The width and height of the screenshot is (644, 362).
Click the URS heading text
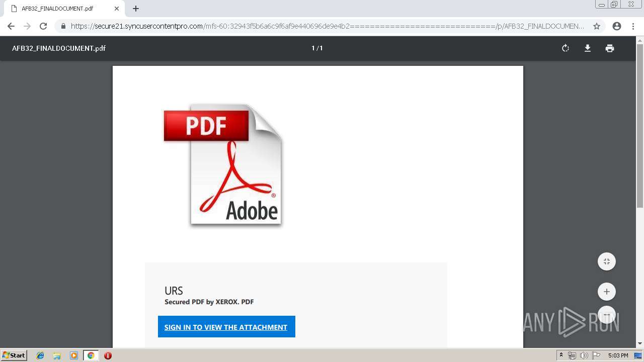174,291
